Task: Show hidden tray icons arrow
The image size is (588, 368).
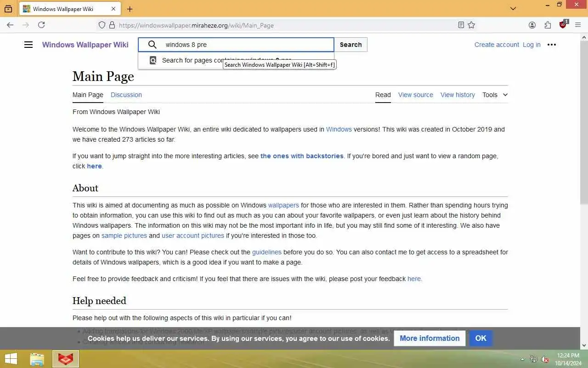Action: pos(522,359)
